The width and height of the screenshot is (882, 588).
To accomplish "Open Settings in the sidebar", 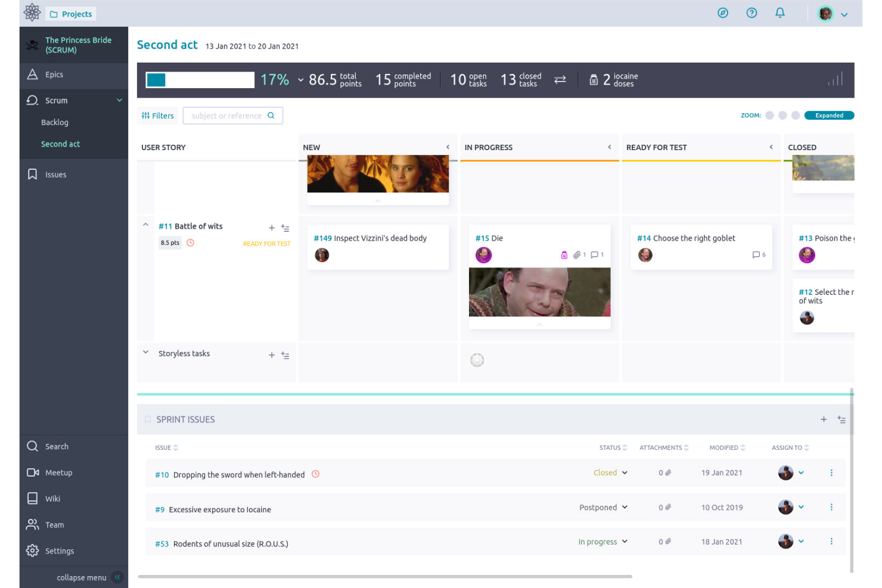I will click(74, 551).
